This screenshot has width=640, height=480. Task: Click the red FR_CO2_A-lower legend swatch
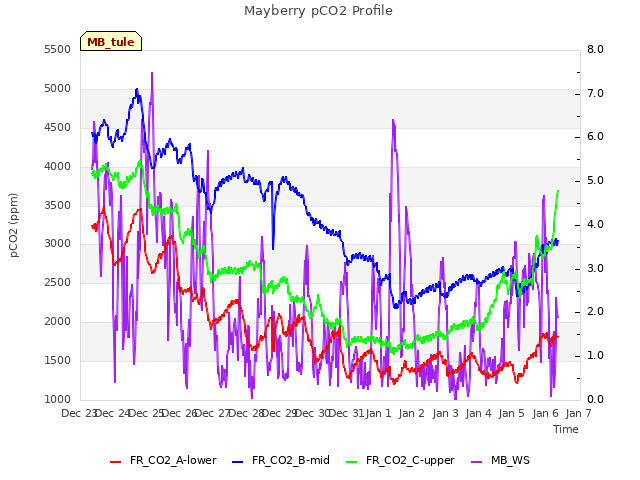point(116,462)
